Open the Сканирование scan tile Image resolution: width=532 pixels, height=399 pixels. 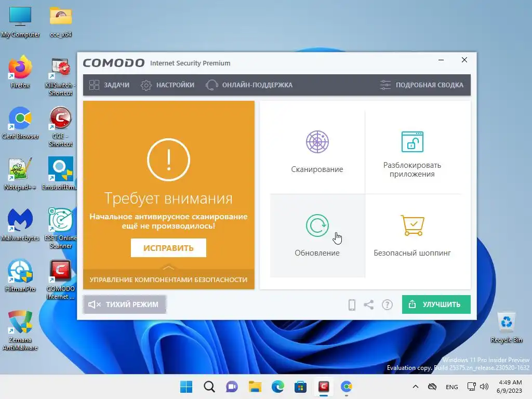[x=317, y=152]
